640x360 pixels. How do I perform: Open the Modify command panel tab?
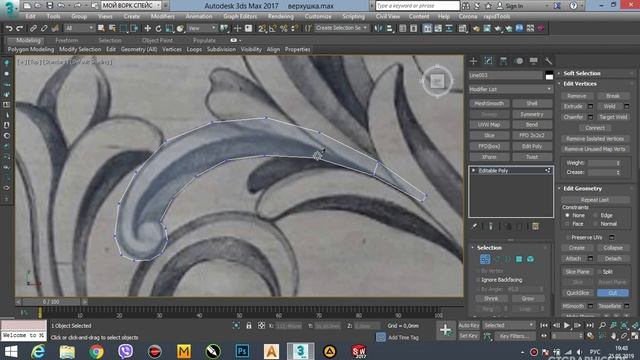[x=488, y=61]
